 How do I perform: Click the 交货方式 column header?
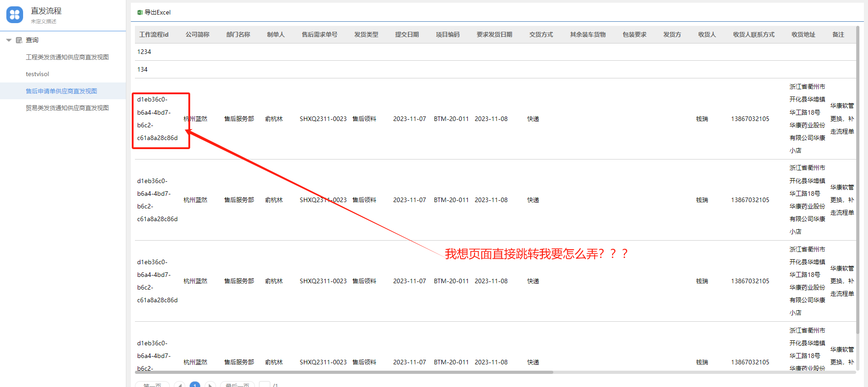pos(541,34)
